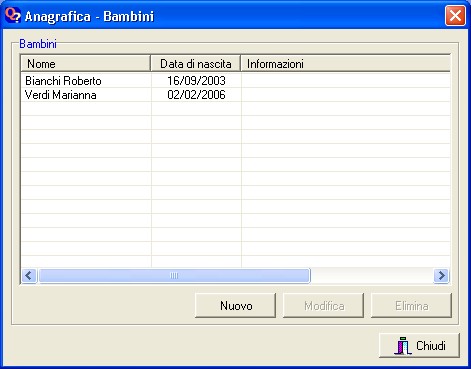Close the Anagrafica - Bambini window
The width and height of the screenshot is (471, 369).
click(455, 15)
